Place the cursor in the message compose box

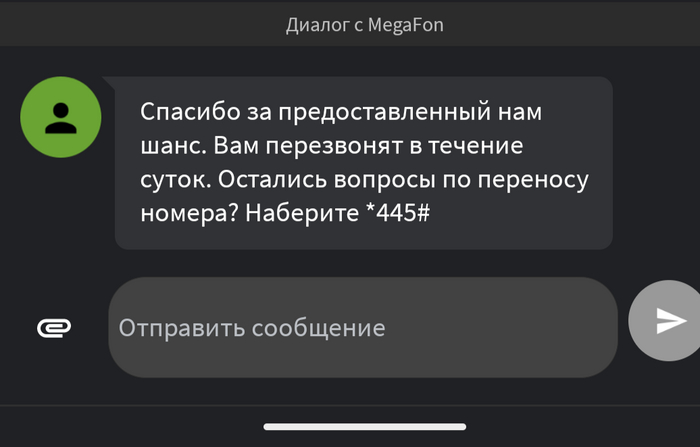tap(363, 327)
